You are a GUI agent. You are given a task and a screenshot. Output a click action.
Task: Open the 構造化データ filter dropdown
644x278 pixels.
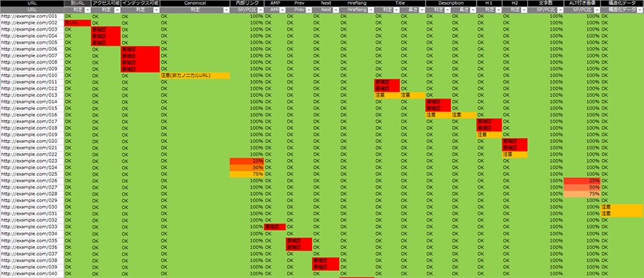point(640,10)
